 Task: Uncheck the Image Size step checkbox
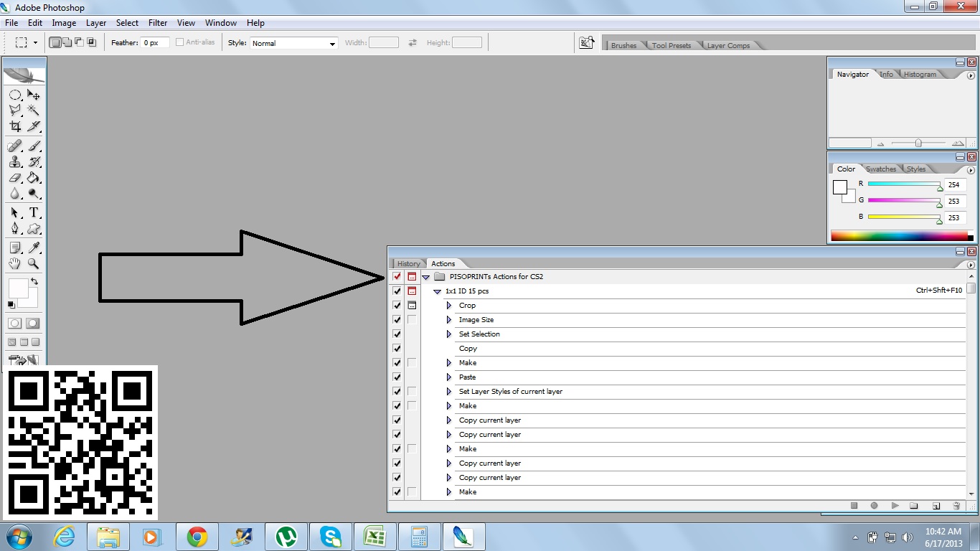pos(397,319)
